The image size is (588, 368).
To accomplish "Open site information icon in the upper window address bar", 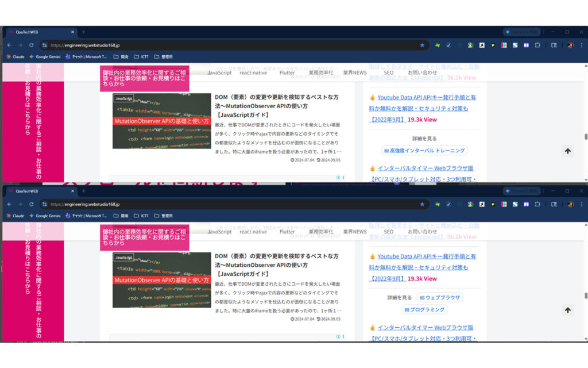I will pyautogui.click(x=45, y=45).
